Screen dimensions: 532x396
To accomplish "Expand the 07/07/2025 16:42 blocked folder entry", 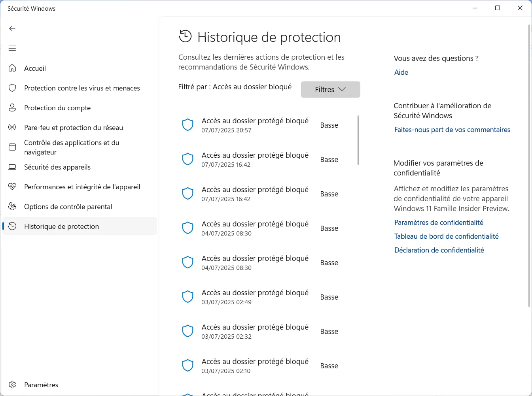I will (x=255, y=159).
